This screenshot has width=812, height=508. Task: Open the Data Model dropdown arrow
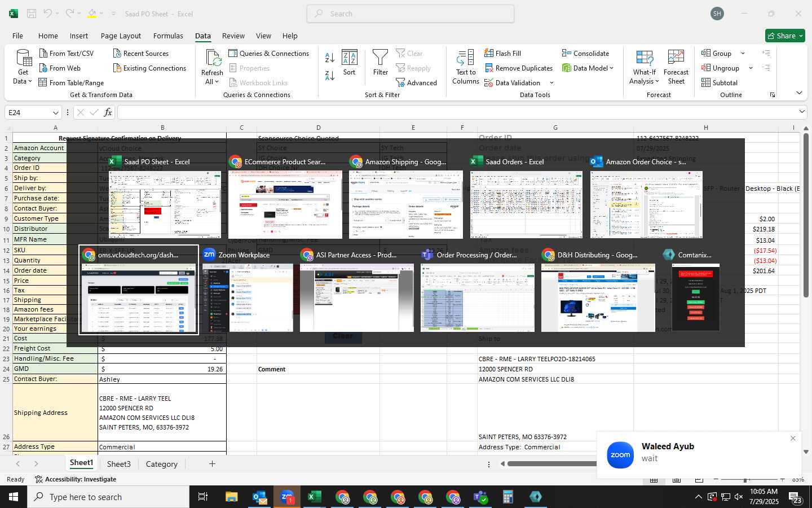pos(611,68)
